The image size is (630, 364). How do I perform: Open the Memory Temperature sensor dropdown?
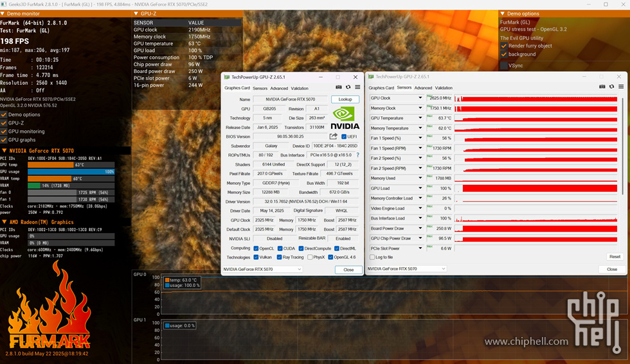pyautogui.click(x=420, y=128)
